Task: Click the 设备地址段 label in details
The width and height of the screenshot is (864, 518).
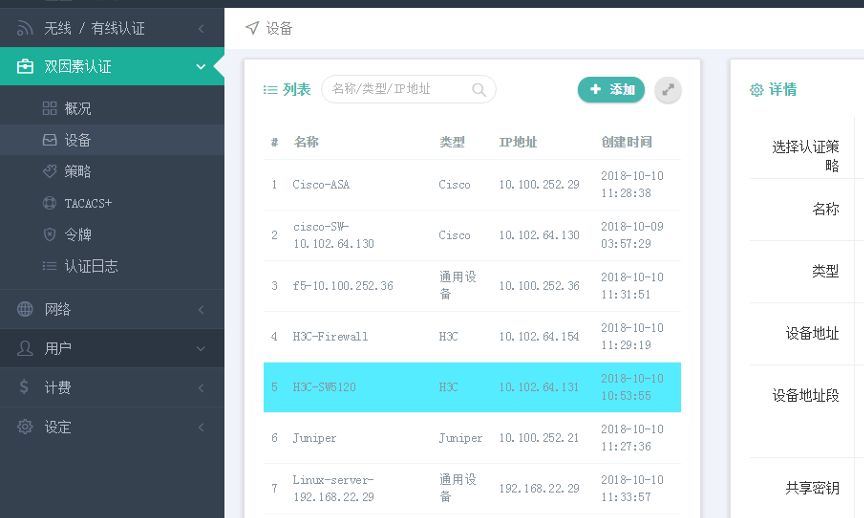Action: tap(806, 395)
